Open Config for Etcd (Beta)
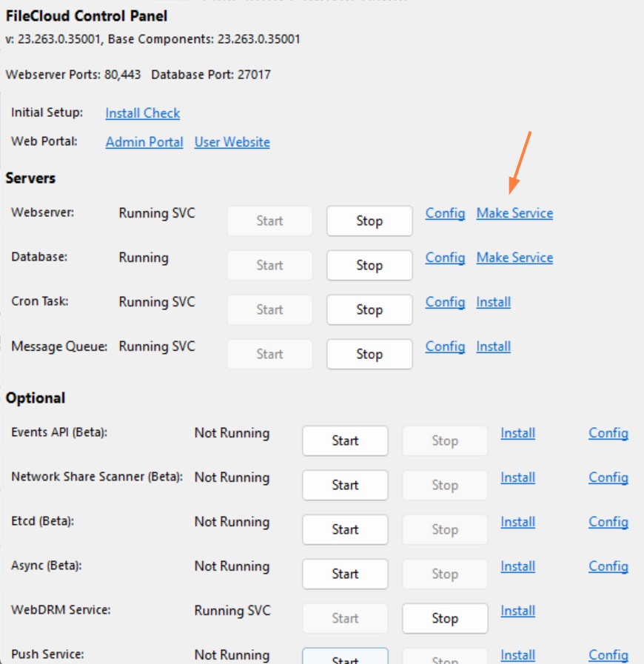The height and width of the screenshot is (664, 644). coord(608,522)
